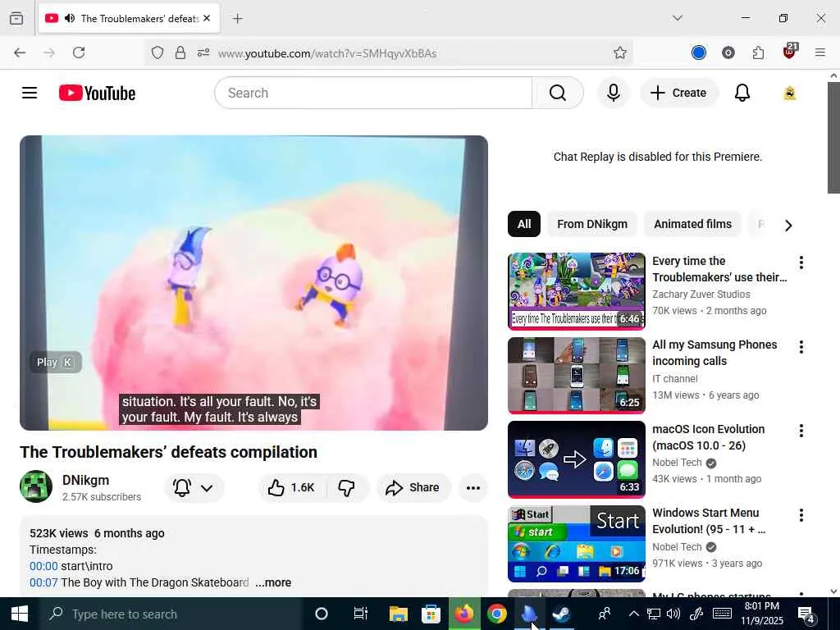The height and width of the screenshot is (630, 840).
Task: Open File Explorer from the taskbar
Action: (x=398, y=614)
